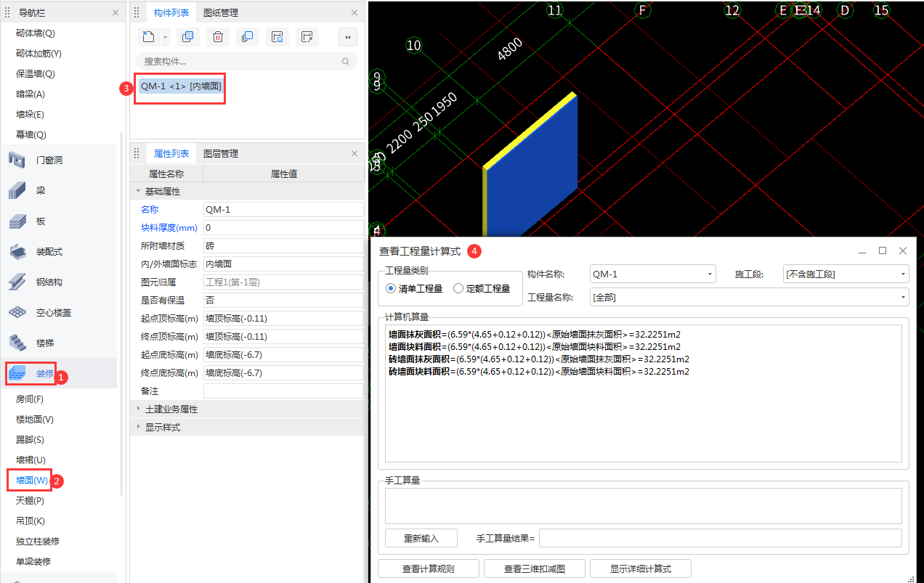Select 吊顶(K) under 装修
This screenshot has width=924, height=583.
click(31, 521)
